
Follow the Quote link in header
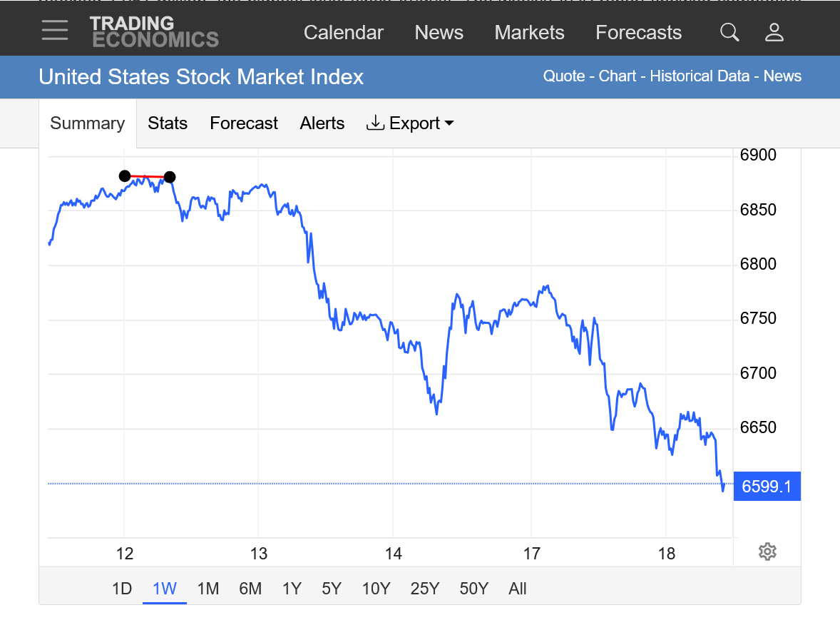[563, 76]
